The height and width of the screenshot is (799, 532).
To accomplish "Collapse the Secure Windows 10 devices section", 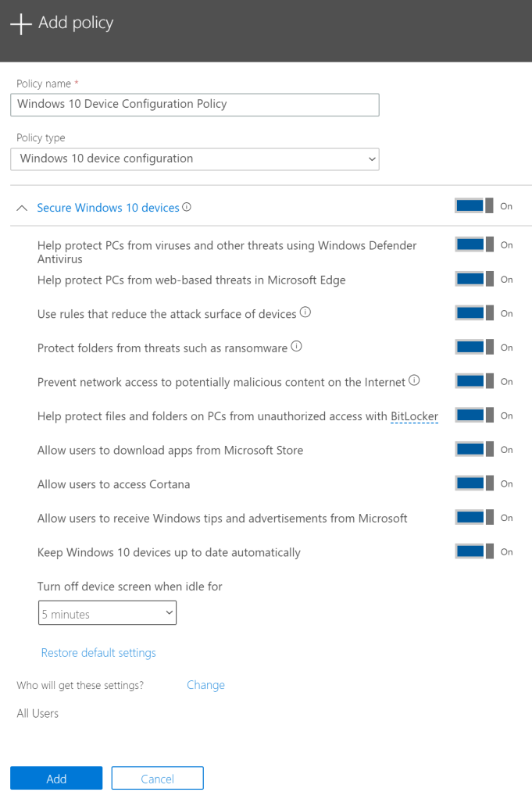I will point(22,209).
